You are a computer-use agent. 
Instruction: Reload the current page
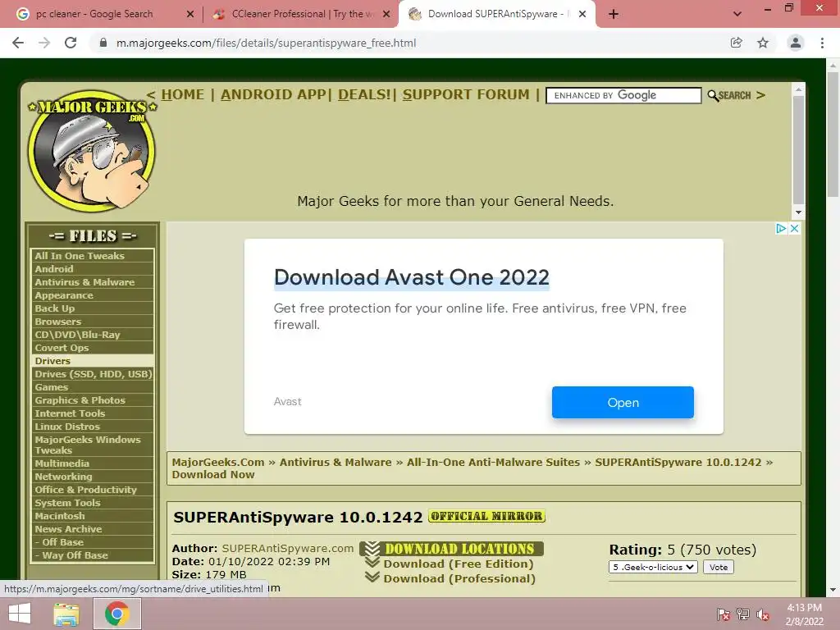pyautogui.click(x=71, y=43)
